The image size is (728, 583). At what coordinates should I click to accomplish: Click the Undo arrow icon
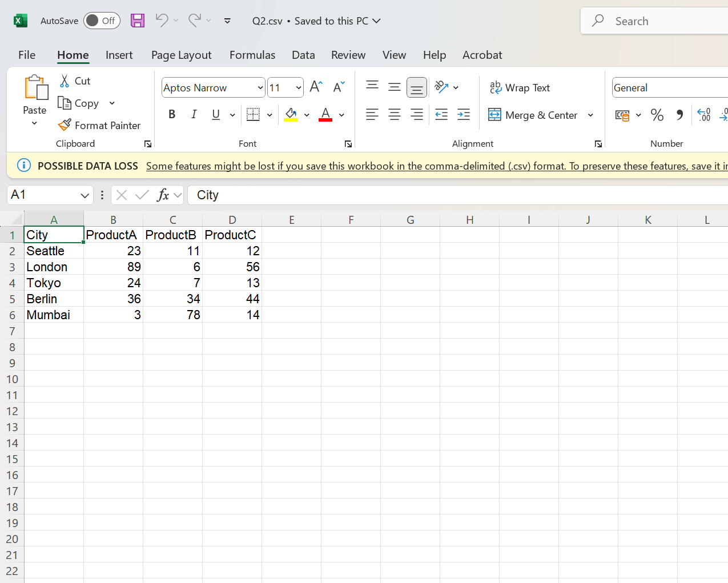[162, 21]
